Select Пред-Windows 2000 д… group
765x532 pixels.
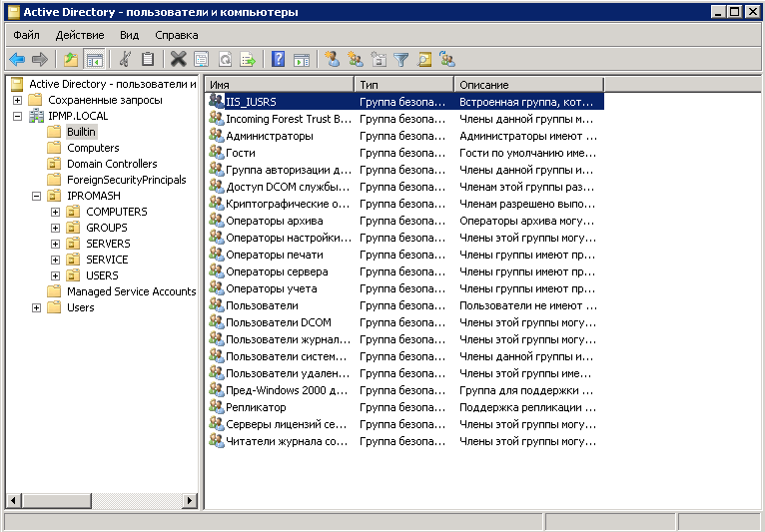[287, 390]
